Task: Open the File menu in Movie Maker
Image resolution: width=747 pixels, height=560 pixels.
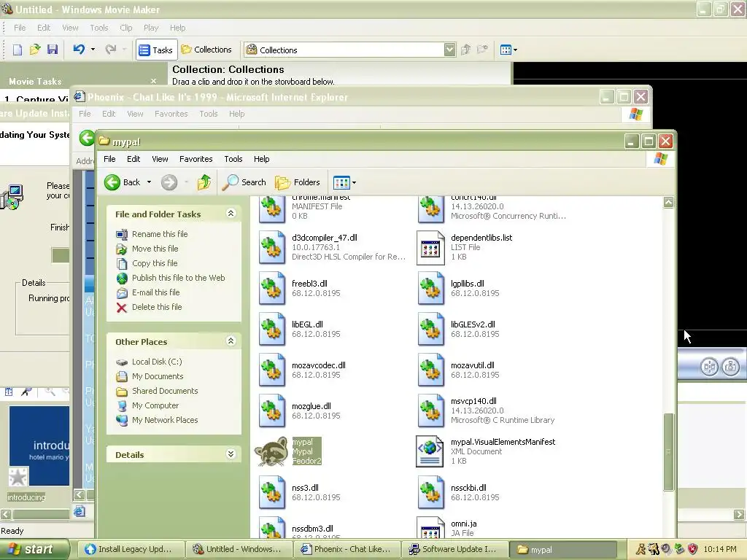Action: [x=20, y=28]
